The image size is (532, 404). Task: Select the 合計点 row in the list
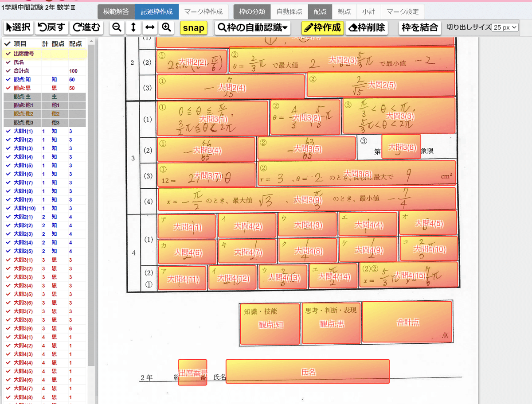click(x=44, y=71)
